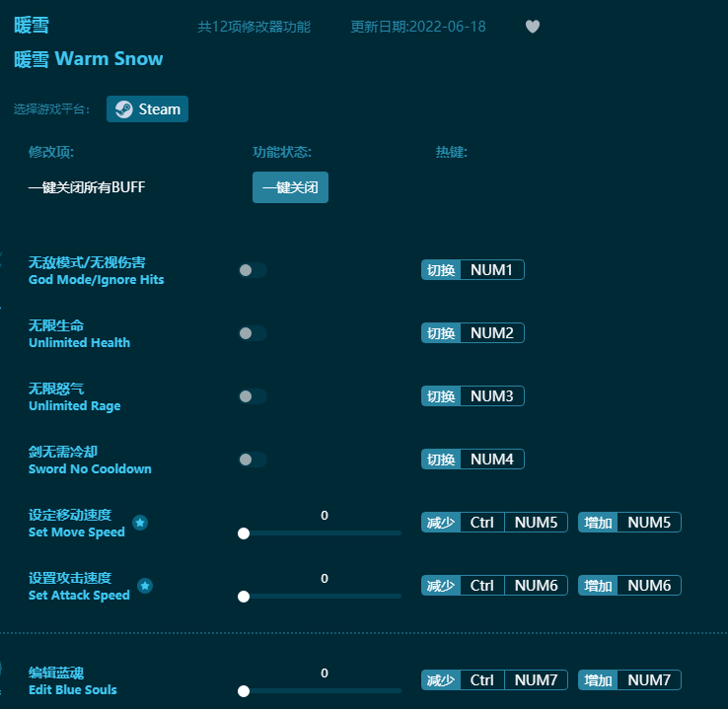Click NUM7 in the 增加 Blue Souls hotkey
The height and width of the screenshot is (709, 728).
click(649, 680)
